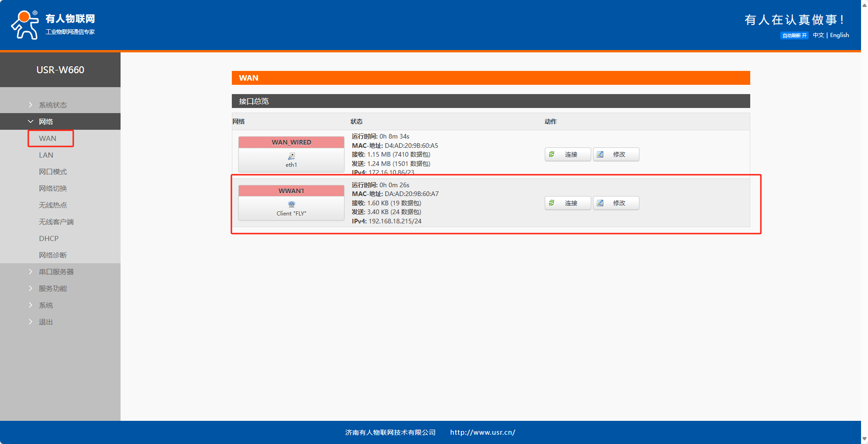The image size is (868, 444).
Task: Open the DHCP submenu item
Action: (x=49, y=239)
